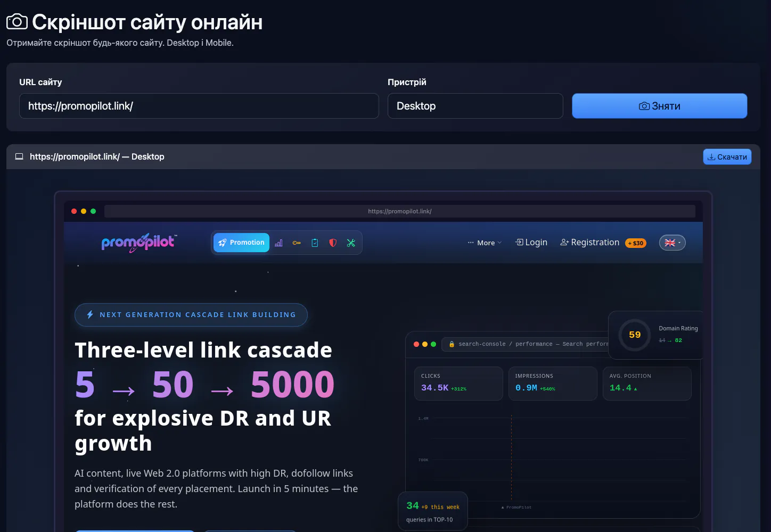Click the 'Three-level link cascade' heading
Image resolution: width=771 pixels, height=532 pixels.
click(x=203, y=350)
